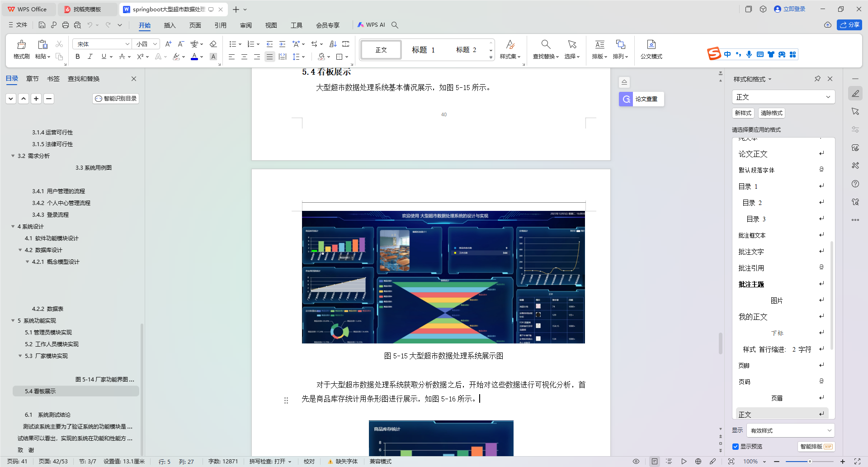
Task: Click the 分享 share button
Action: tap(849, 25)
